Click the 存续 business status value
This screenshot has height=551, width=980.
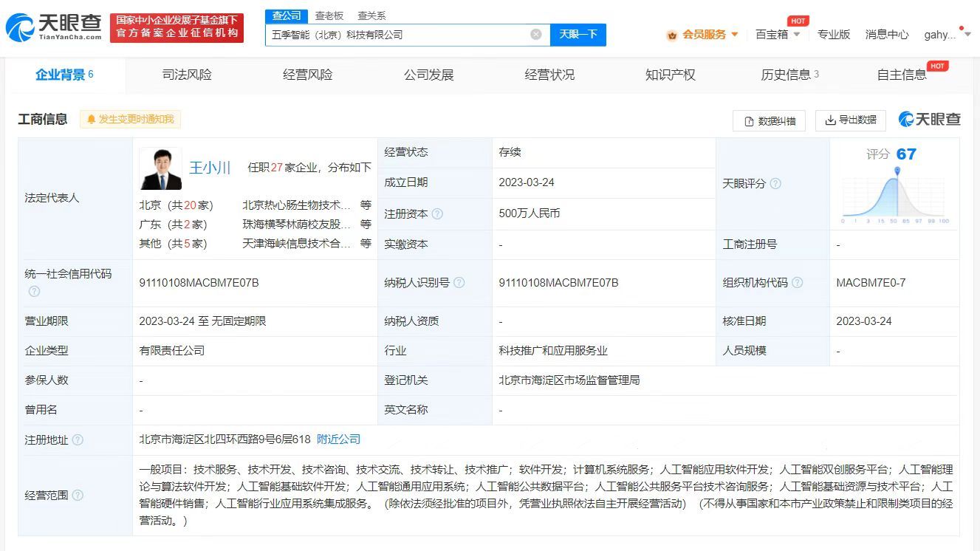click(510, 151)
